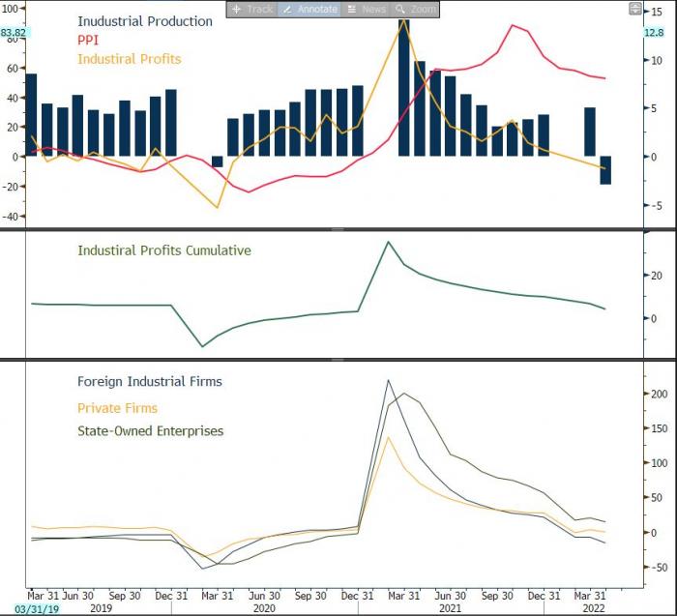
Task: Click the 12.8 value tag on right axis
Action: [x=654, y=32]
